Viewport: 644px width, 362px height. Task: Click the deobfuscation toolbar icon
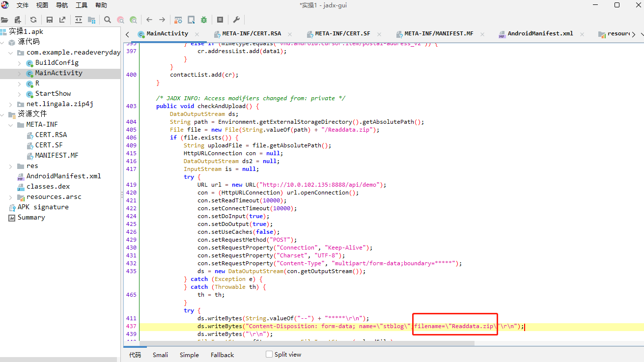178,20
